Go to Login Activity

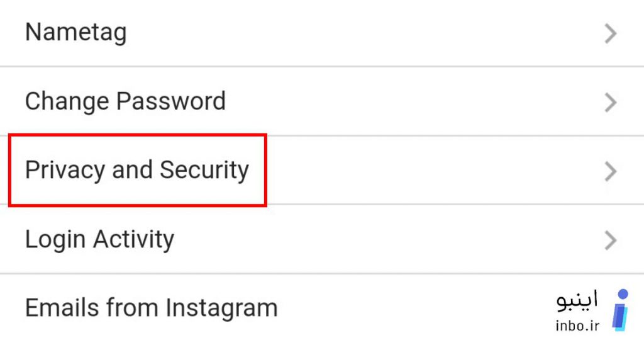(x=322, y=239)
